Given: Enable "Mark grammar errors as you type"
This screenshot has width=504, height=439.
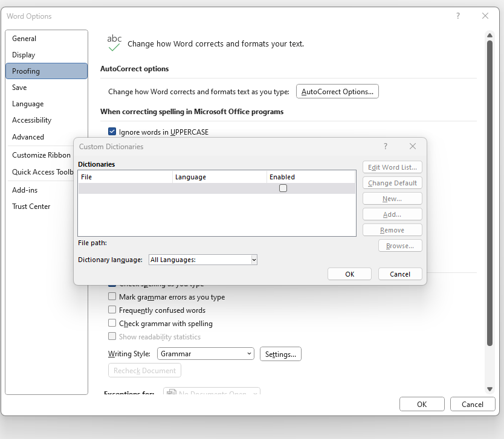Looking at the screenshot, I should pos(112,296).
